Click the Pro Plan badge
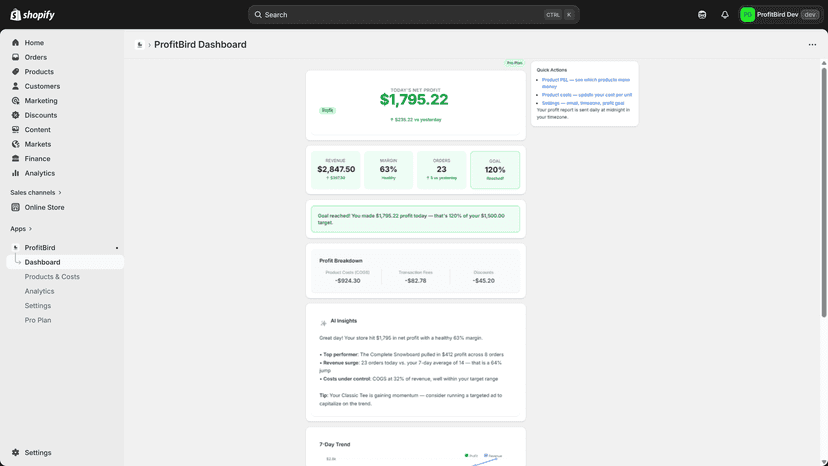The image size is (828, 466). pos(514,63)
